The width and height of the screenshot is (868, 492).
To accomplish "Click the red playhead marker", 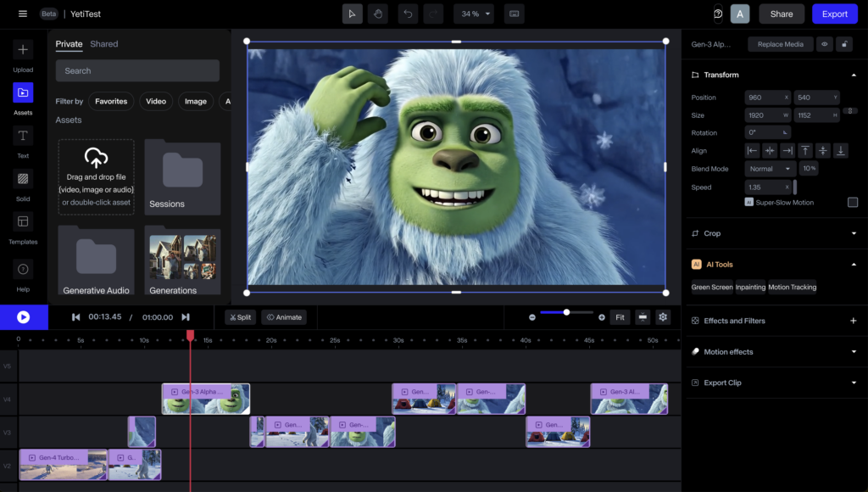I will click(191, 335).
